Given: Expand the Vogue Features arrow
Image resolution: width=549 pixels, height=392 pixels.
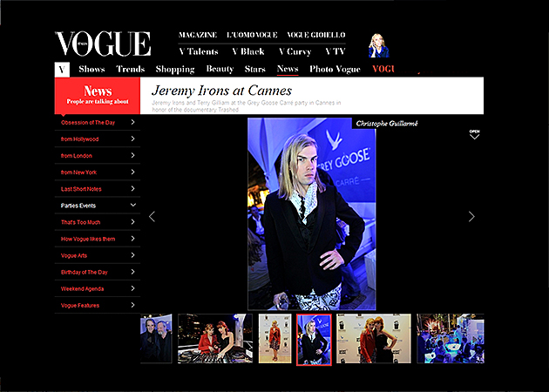Looking at the screenshot, I should click(x=132, y=305).
